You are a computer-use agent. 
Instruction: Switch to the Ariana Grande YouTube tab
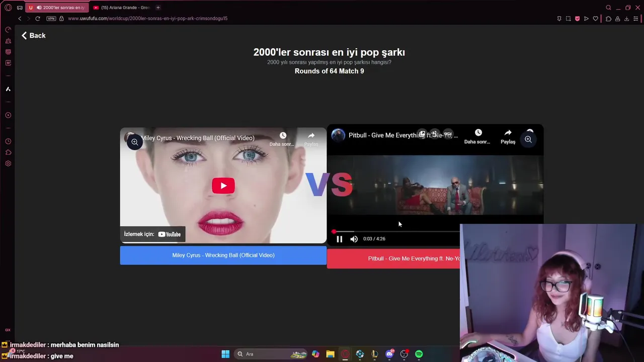122,8
